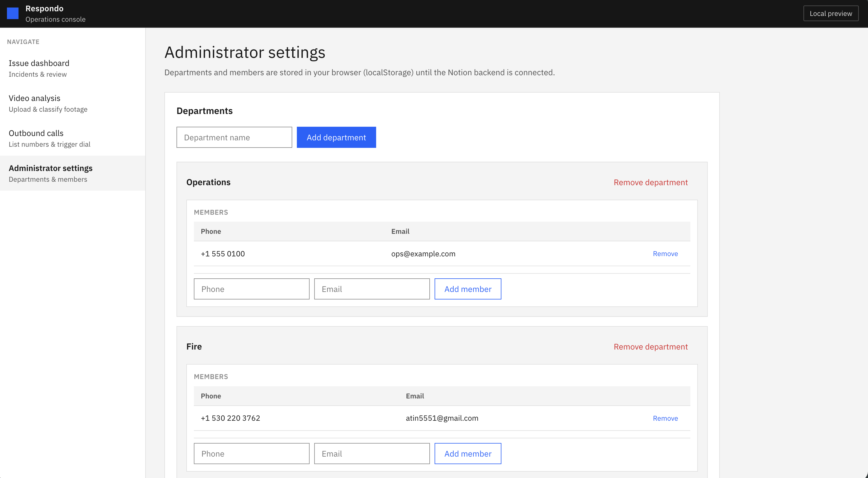Remove the Fire department
868x478 pixels.
(650, 347)
